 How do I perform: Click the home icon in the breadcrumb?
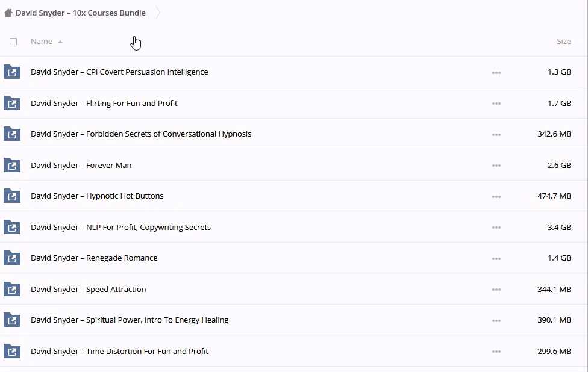coord(8,13)
